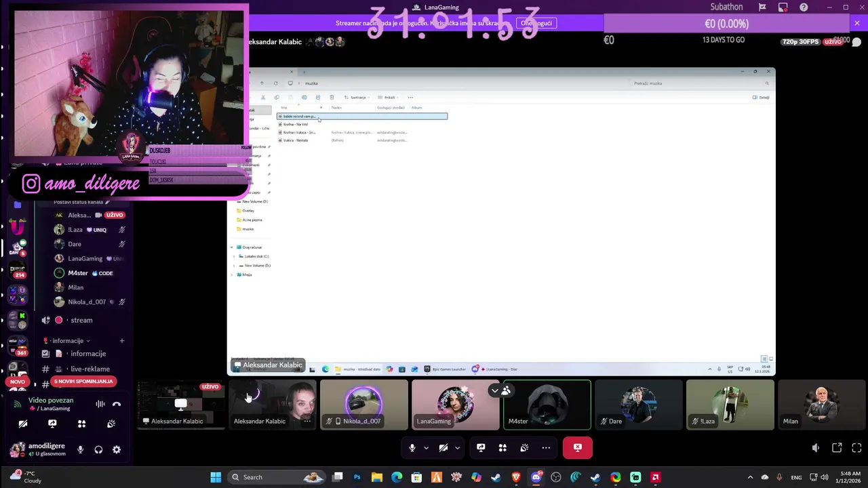This screenshot has height=488, width=868.
Task: Enter fullscreen for the stream
Action: click(856, 448)
